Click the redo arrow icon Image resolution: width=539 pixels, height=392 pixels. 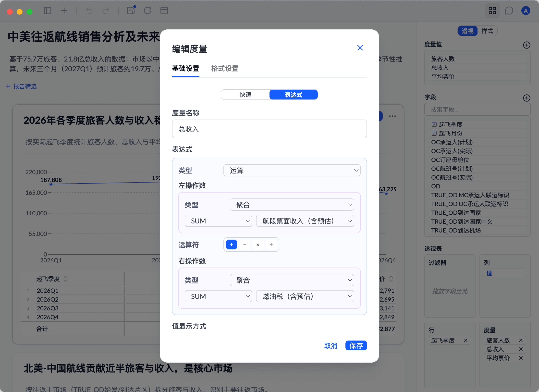(x=106, y=11)
